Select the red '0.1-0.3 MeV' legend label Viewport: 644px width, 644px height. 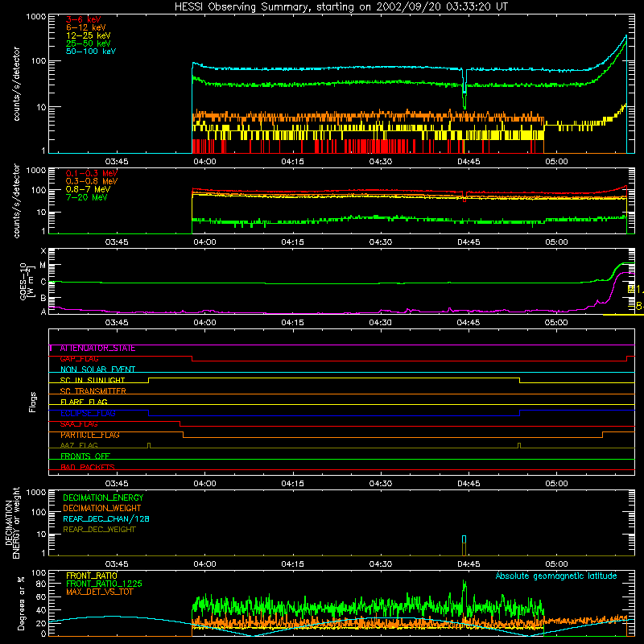tap(92, 173)
